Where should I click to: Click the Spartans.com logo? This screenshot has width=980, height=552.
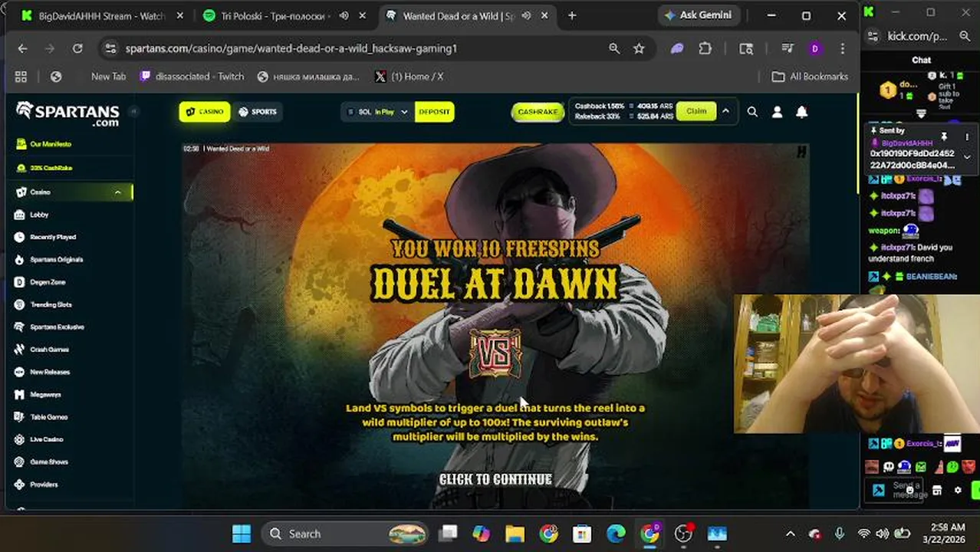[x=67, y=113]
